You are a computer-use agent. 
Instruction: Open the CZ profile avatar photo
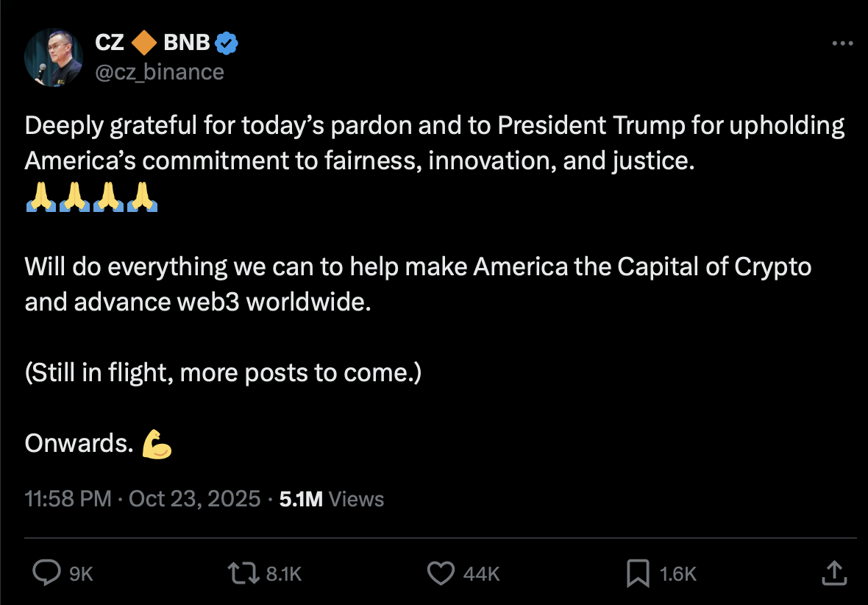click(53, 57)
